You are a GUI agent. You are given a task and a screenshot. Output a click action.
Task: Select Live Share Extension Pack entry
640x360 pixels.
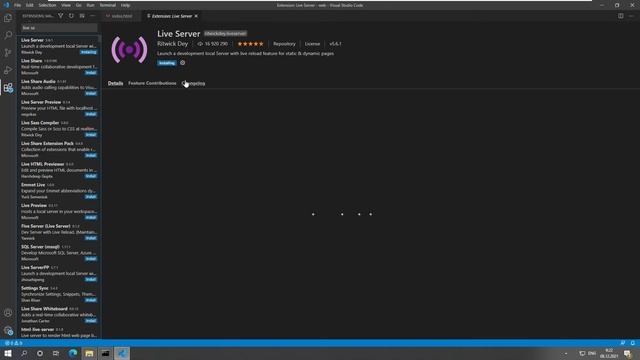[x=59, y=149]
